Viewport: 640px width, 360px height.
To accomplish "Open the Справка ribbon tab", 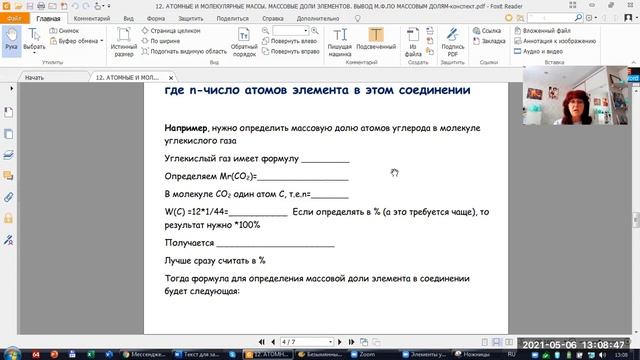I will tap(273, 18).
